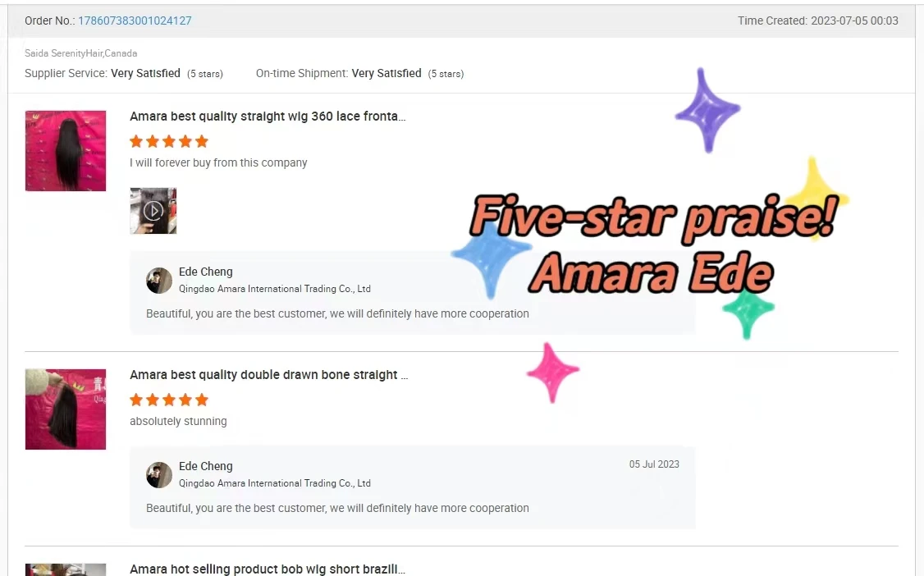Screen dimensions: 924x576
Task: Play the customer review video thumbnail
Action: point(153,211)
